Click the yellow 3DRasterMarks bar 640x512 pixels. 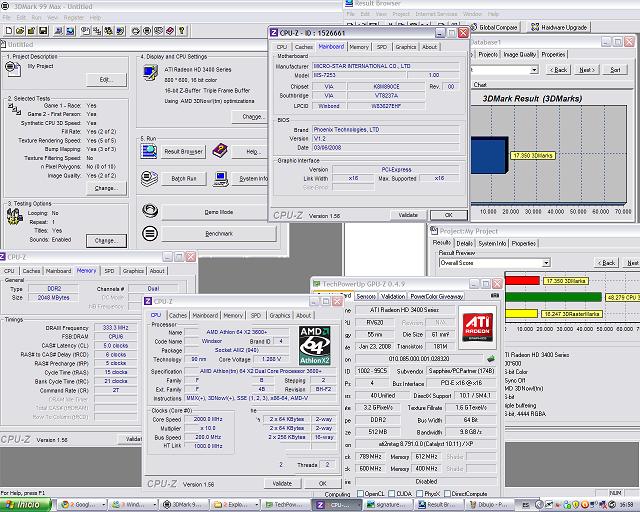pyautogui.click(x=521, y=314)
